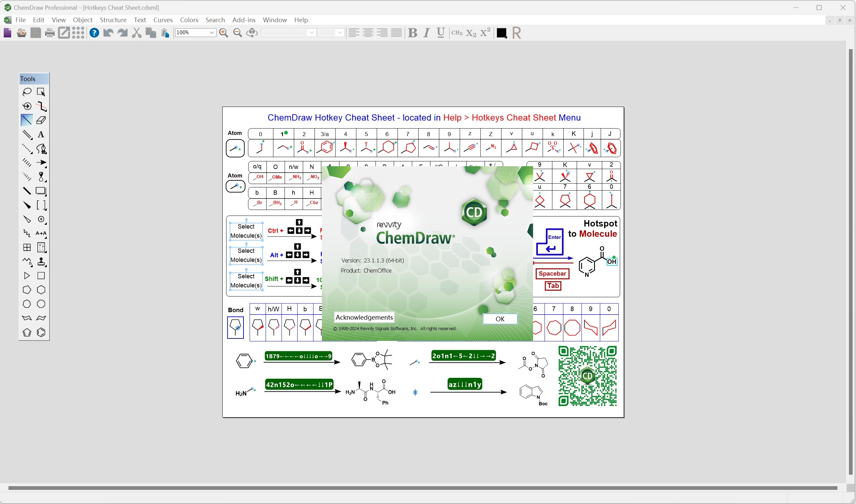Select the Multiple Bonds tool
856x504 pixels.
[27, 135]
